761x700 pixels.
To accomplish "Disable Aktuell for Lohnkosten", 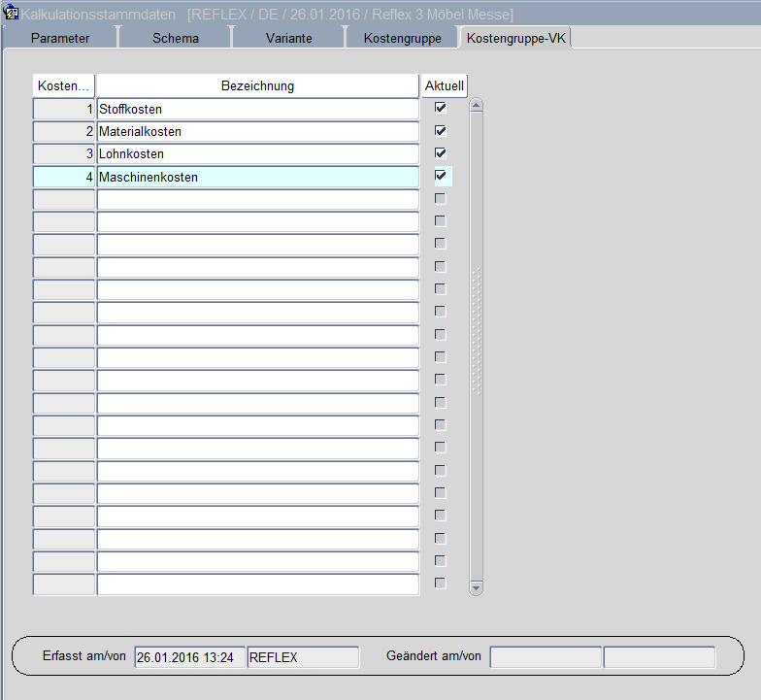I will pos(441,153).
